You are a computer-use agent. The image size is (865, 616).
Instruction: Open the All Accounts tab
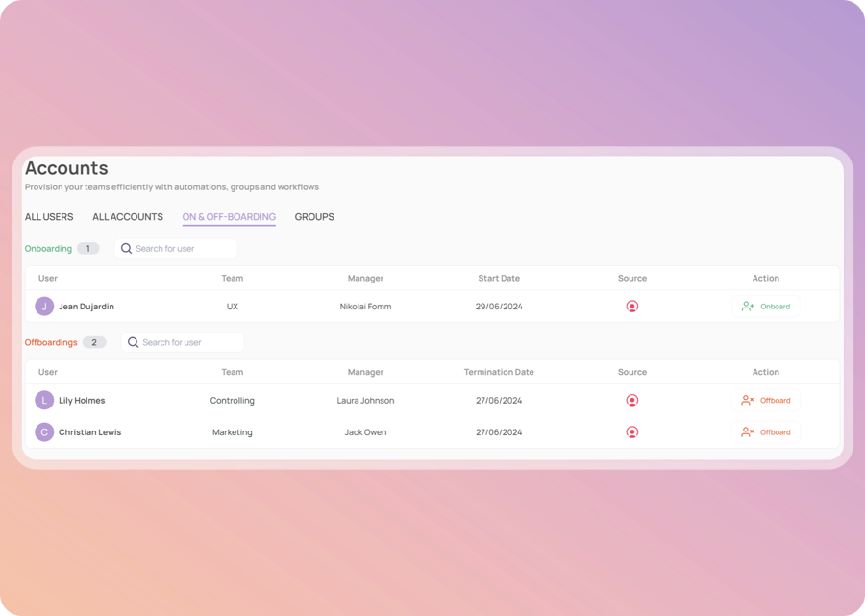(128, 217)
